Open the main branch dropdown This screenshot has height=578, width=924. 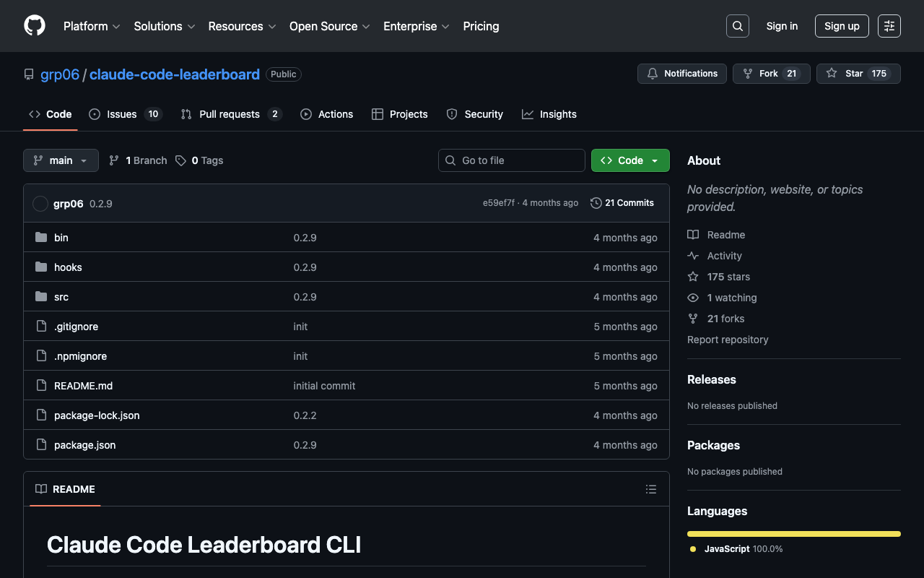[61, 160]
